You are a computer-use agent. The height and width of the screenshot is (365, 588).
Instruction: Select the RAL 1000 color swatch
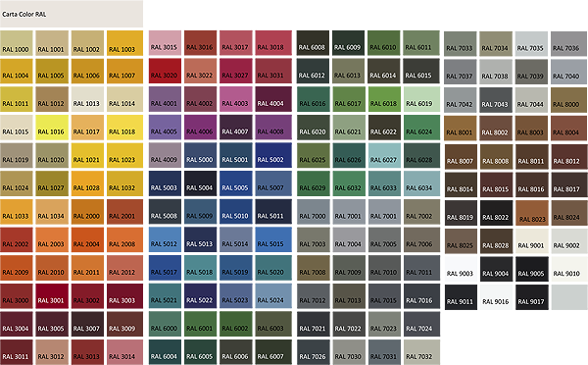16,43
